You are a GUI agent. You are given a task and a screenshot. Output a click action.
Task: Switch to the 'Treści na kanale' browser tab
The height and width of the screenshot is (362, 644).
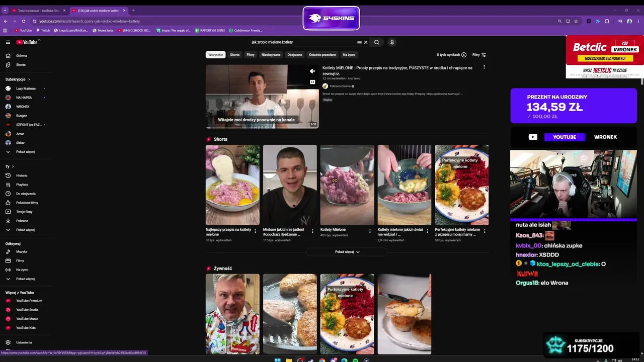coord(39,11)
